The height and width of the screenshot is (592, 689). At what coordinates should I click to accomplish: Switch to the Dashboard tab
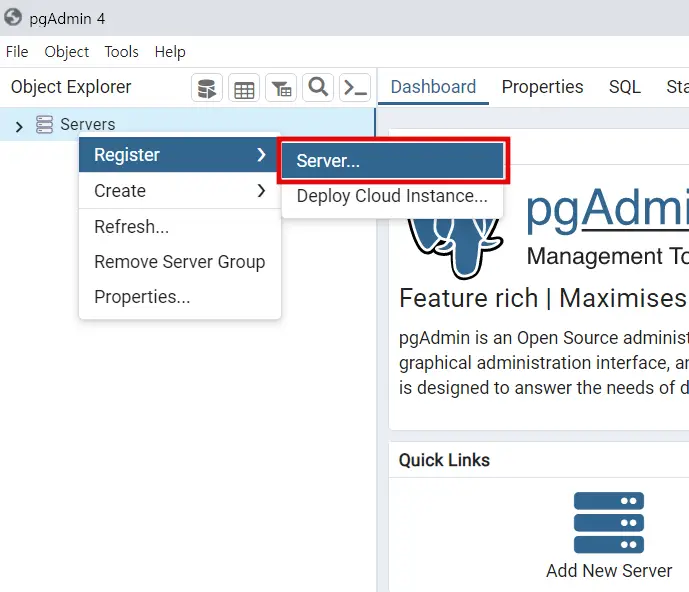(433, 87)
